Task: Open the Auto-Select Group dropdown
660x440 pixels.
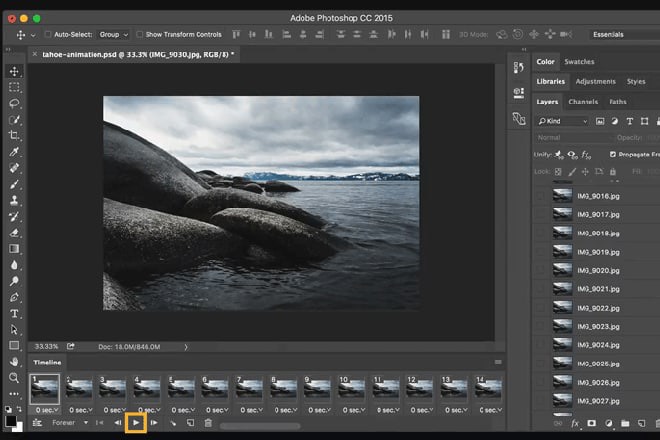Action: [113, 35]
